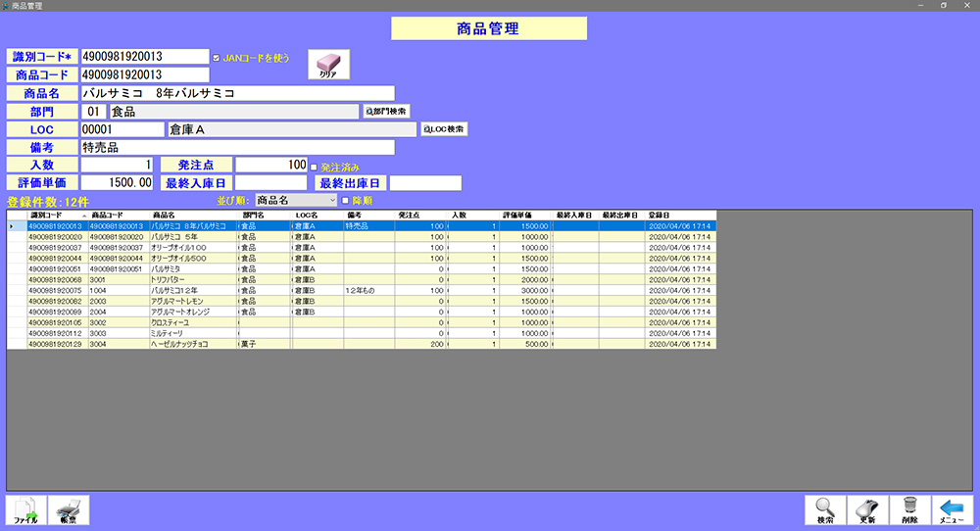Click the 商品名 input field

(x=237, y=93)
